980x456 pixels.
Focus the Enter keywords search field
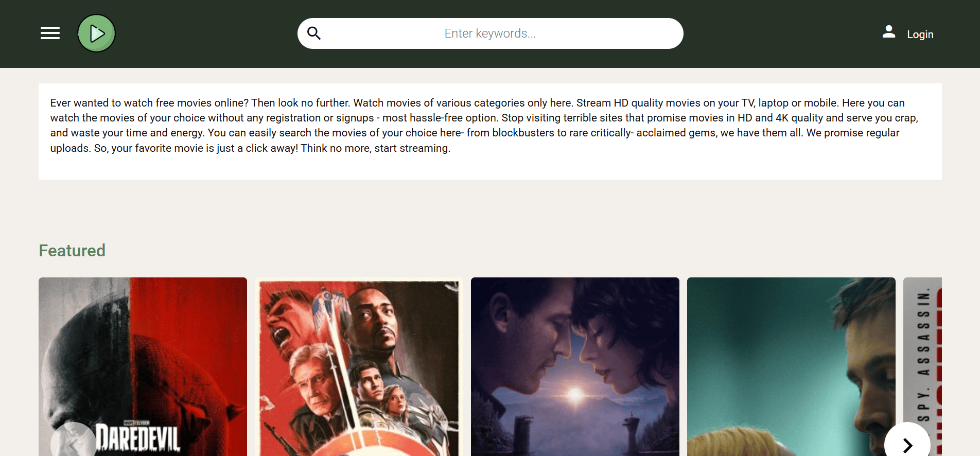(490, 33)
